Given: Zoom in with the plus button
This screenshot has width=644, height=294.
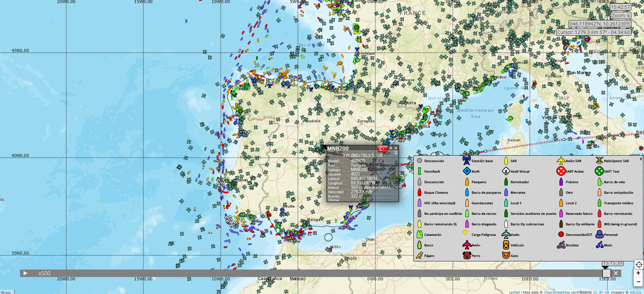Looking at the screenshot, I should tap(639, 273).
